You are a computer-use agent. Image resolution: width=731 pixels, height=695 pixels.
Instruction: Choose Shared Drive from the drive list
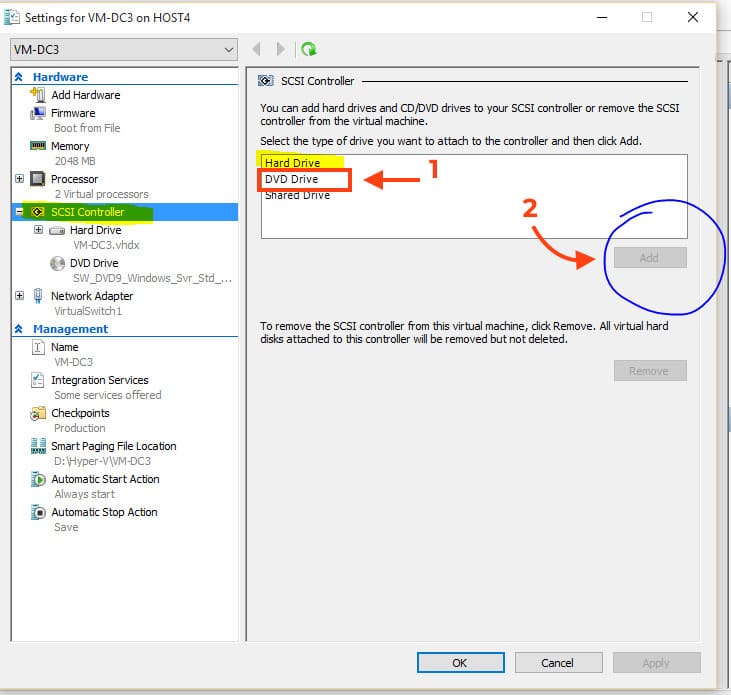pyautogui.click(x=297, y=195)
